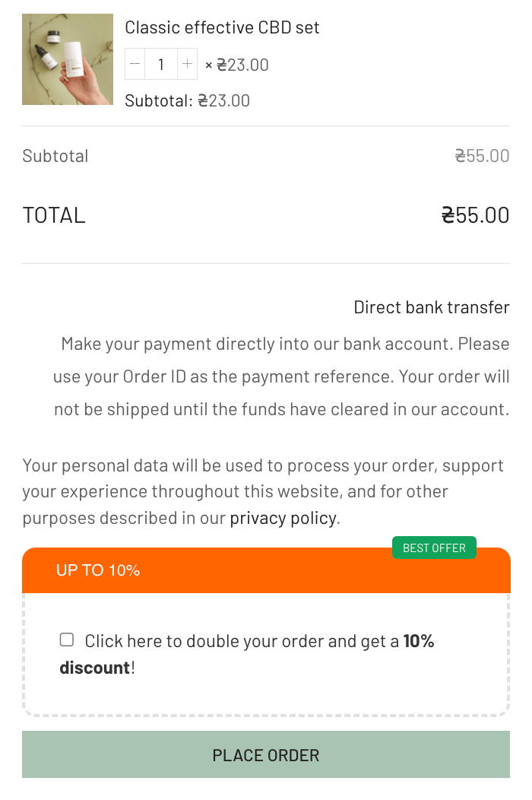Click the Classic effective CBD set title
Viewport: 532px width, 800px height.
pos(222,28)
